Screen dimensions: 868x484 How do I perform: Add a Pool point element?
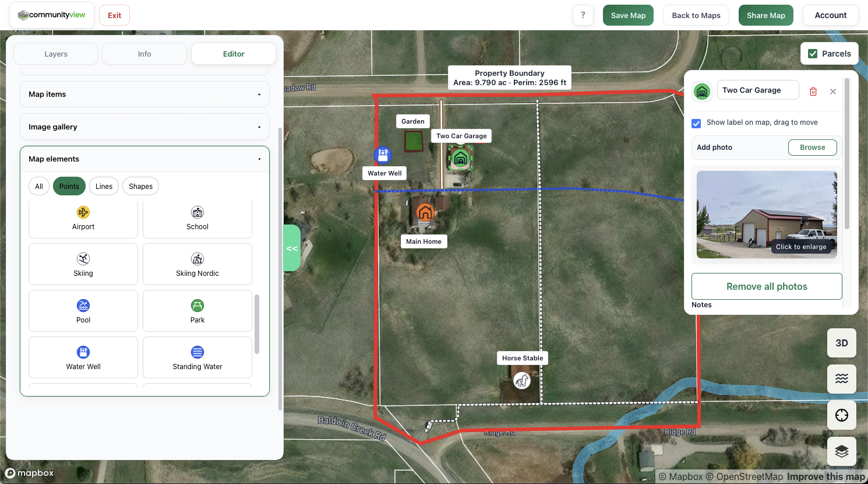point(83,311)
